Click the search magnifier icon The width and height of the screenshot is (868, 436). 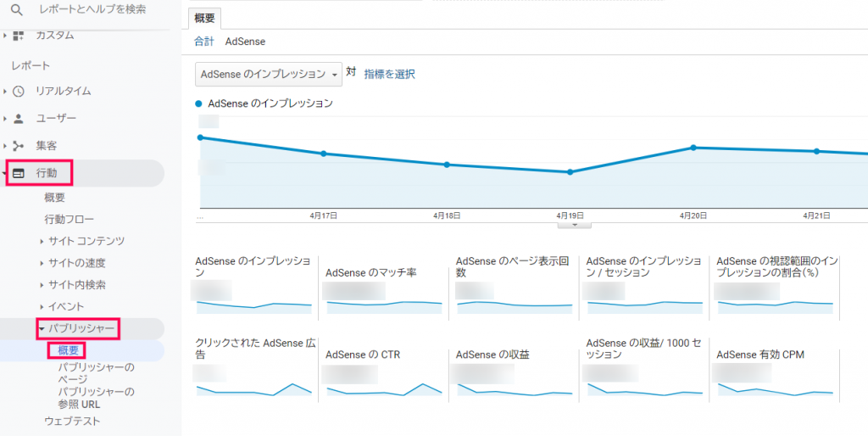coord(19,10)
